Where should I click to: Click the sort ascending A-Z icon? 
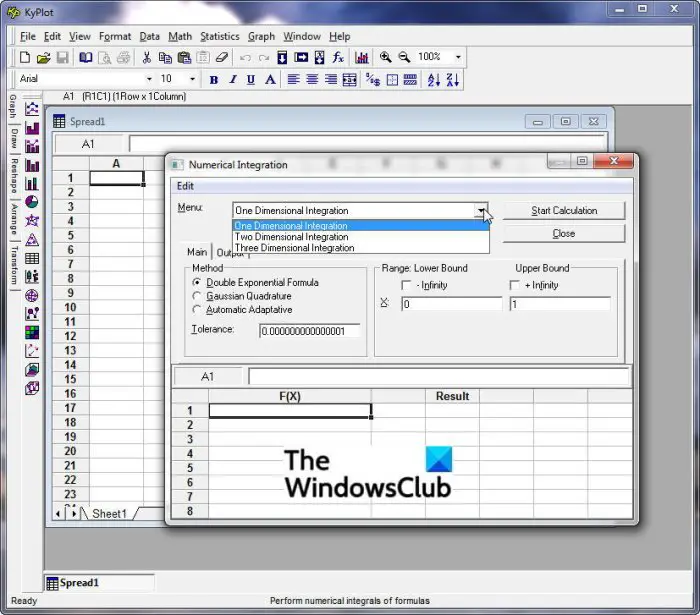434,80
